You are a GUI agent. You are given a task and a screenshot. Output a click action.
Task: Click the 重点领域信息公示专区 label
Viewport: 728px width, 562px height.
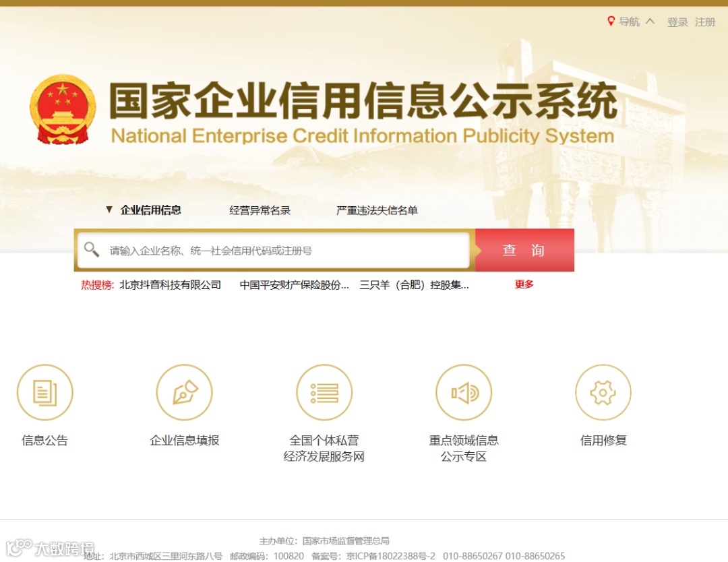tap(463, 448)
